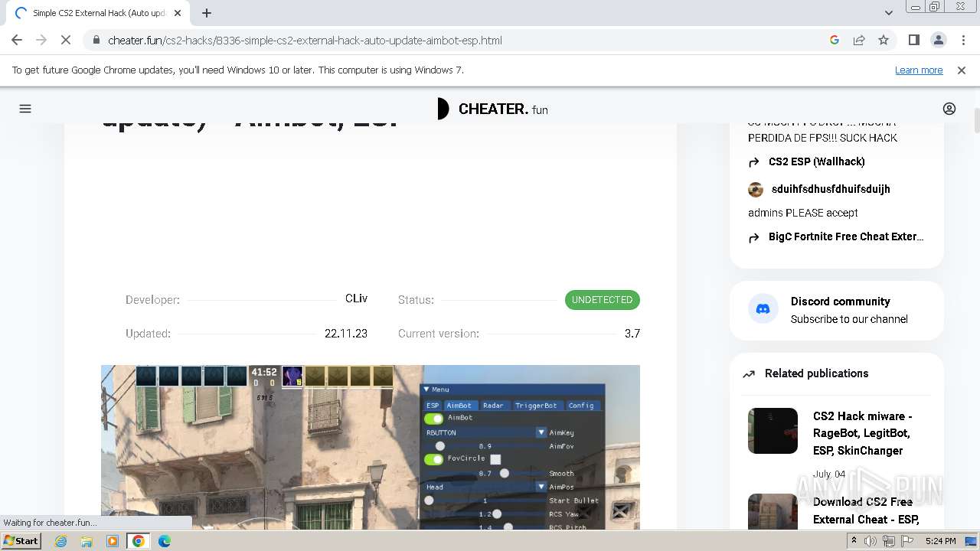Click Chrome icon in taskbar
The height and width of the screenshot is (551, 980).
(x=139, y=541)
